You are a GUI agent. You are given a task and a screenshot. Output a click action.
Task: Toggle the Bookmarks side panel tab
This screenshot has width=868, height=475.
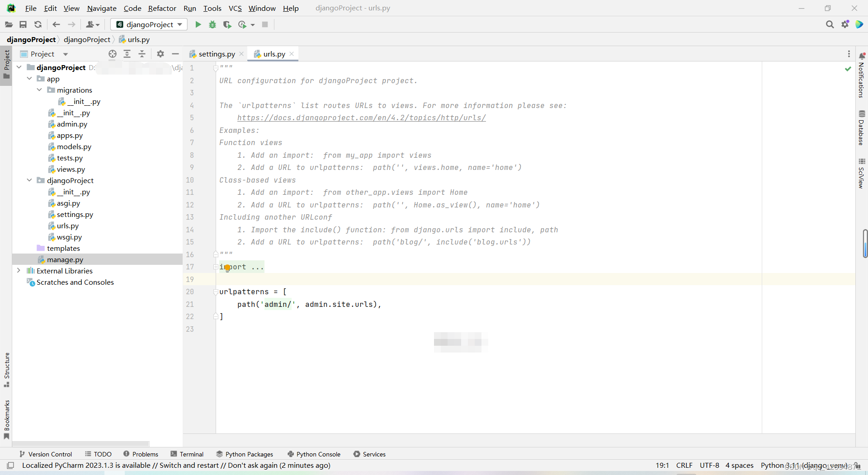(x=6, y=419)
